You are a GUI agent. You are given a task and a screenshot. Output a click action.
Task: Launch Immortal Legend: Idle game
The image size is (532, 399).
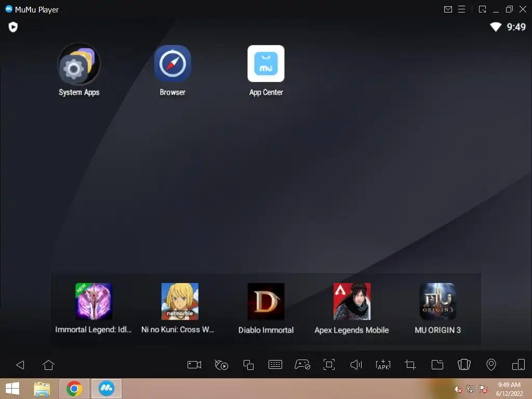coord(94,301)
